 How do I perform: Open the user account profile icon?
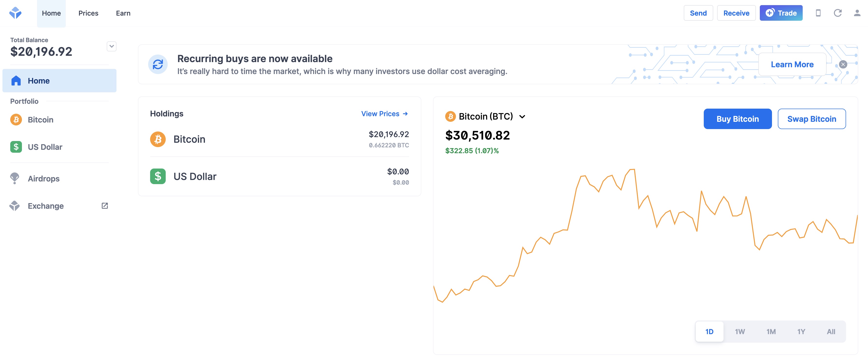[857, 13]
